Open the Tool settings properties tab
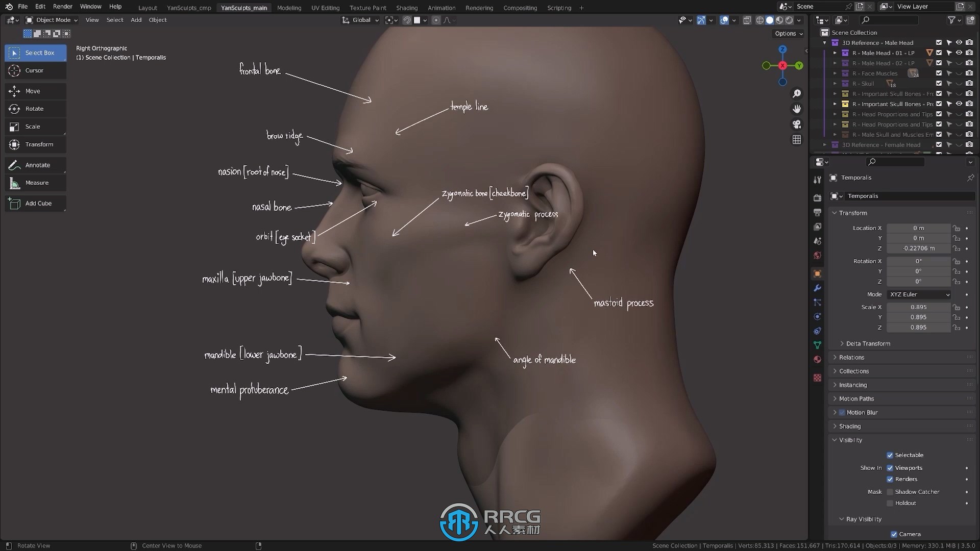 click(817, 180)
